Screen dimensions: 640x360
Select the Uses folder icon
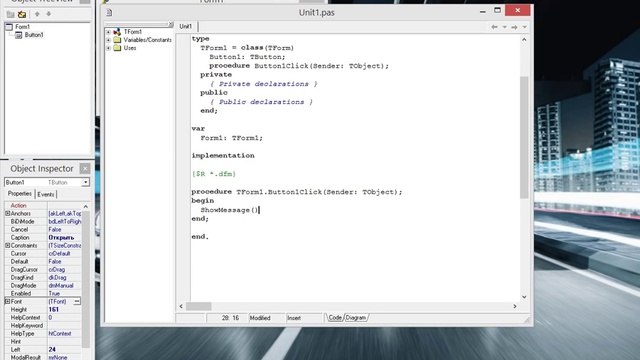(117, 48)
